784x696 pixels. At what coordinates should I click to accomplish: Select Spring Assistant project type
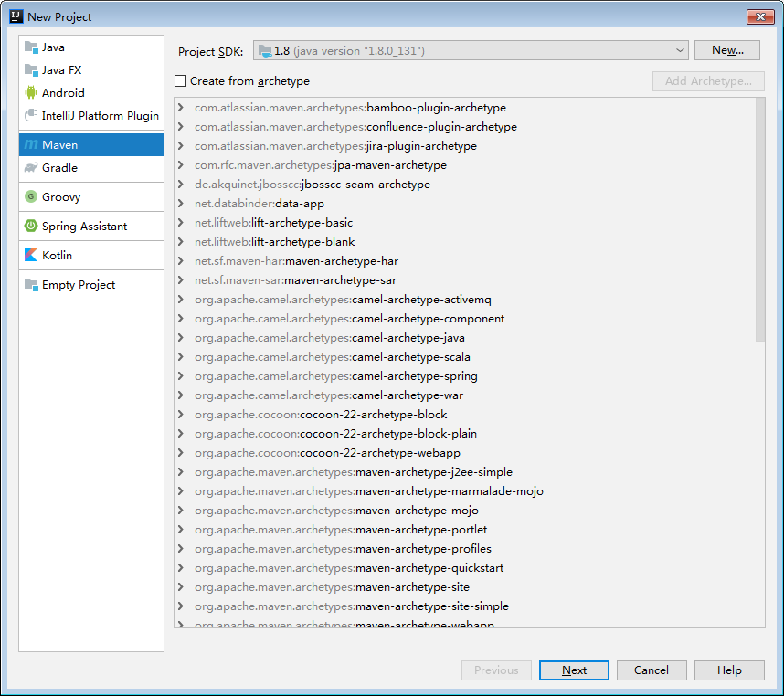[x=91, y=226]
